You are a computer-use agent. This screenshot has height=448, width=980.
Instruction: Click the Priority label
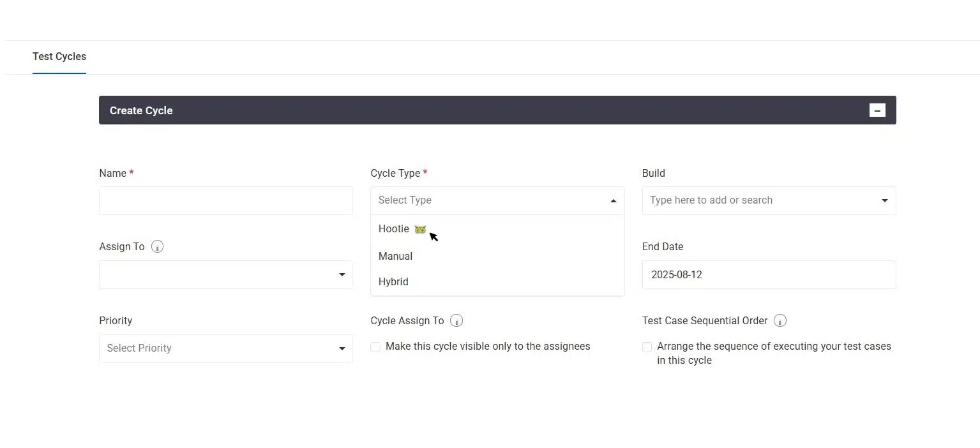click(x=116, y=320)
